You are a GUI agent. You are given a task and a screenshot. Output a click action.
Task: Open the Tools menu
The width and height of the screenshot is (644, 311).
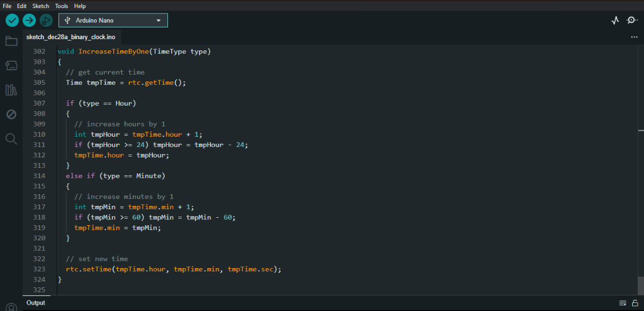pyautogui.click(x=62, y=6)
